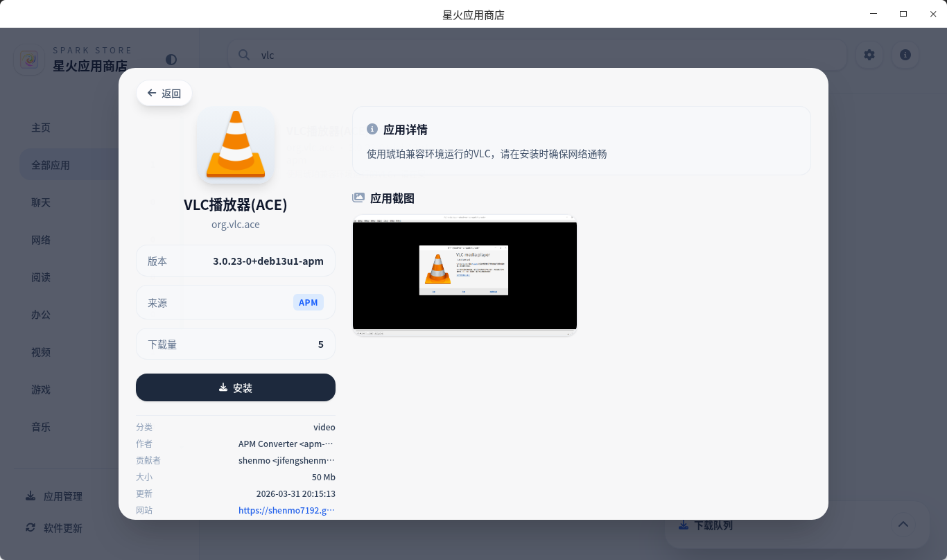
Task: Click the 应用截图 images icon
Action: pyautogui.click(x=358, y=198)
